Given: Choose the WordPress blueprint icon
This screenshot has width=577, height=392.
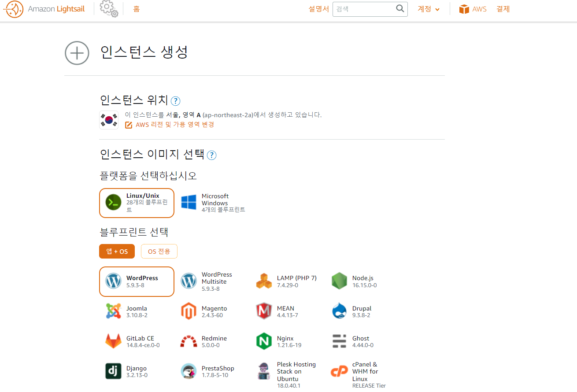Looking at the screenshot, I should click(x=113, y=281).
